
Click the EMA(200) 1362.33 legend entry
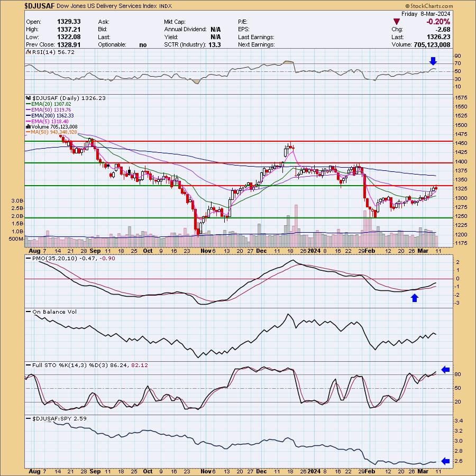click(50, 115)
